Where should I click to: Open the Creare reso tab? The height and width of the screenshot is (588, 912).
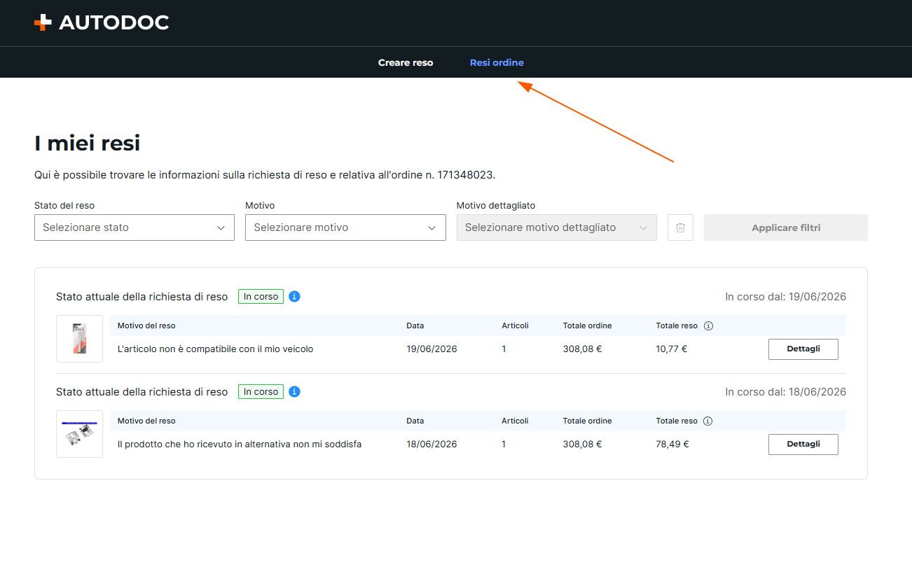pyautogui.click(x=406, y=62)
